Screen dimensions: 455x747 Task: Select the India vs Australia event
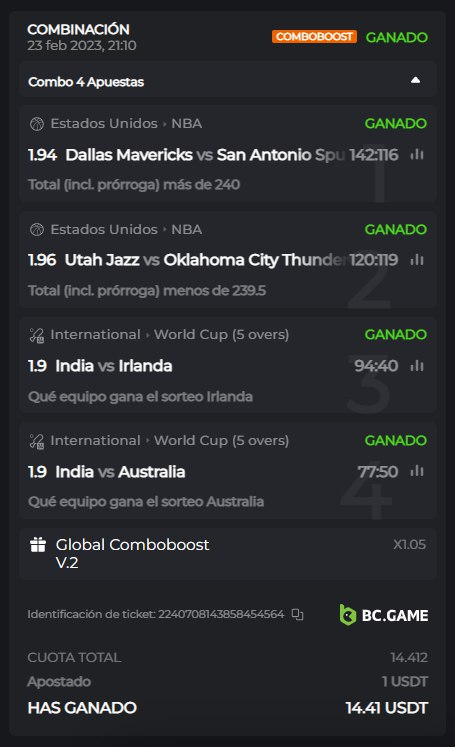[x=120, y=472]
